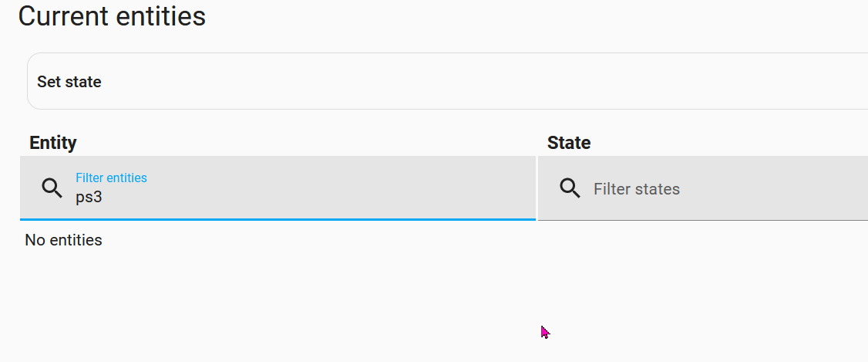868x362 pixels.
Task: Click the empty space right of the Entity header
Action: pyautogui.click(x=308, y=143)
